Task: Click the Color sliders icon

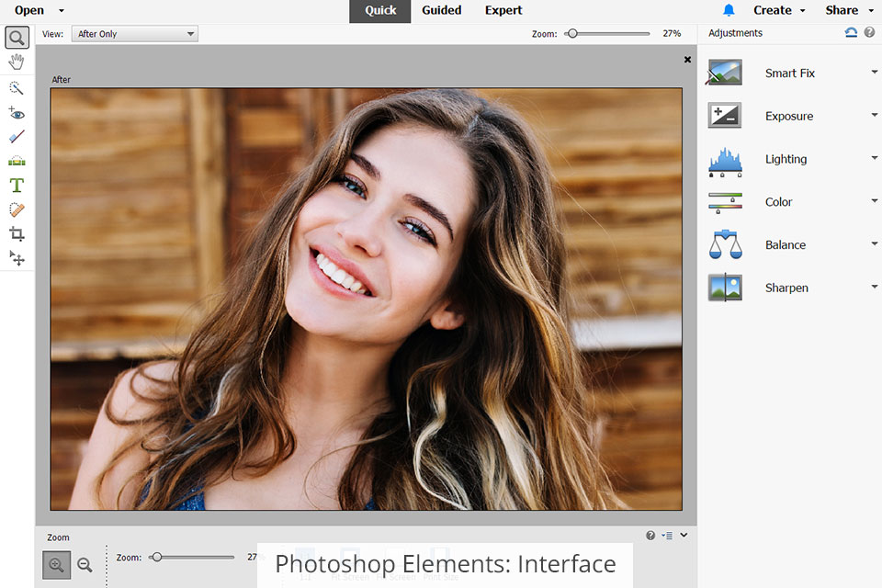Action: coord(725,202)
